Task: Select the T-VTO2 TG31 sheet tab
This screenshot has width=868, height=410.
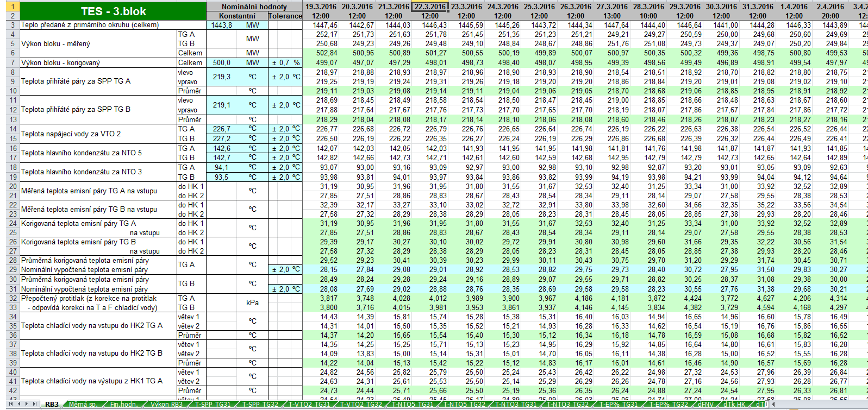Action: click(309, 404)
